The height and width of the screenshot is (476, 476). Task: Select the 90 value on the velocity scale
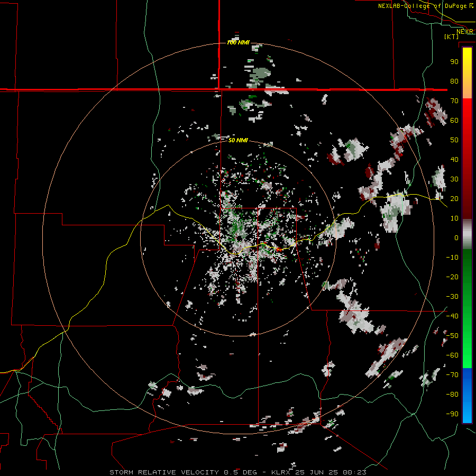454,62
